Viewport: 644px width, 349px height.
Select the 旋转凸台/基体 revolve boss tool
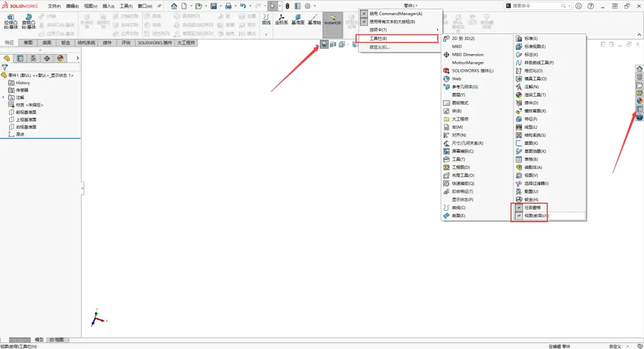point(28,21)
